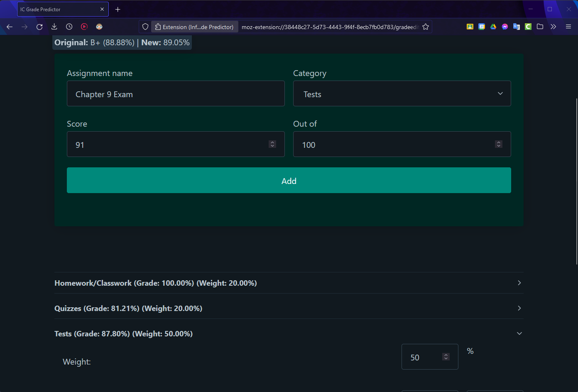
Task: Open the Category dropdown showing Tests
Action: tap(402, 93)
